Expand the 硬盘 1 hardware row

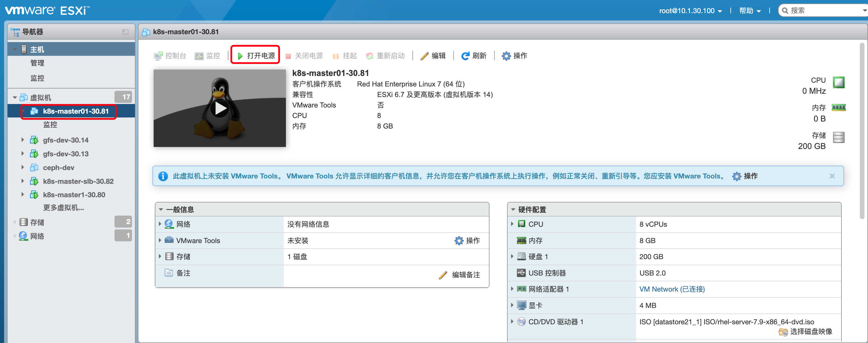coord(512,257)
